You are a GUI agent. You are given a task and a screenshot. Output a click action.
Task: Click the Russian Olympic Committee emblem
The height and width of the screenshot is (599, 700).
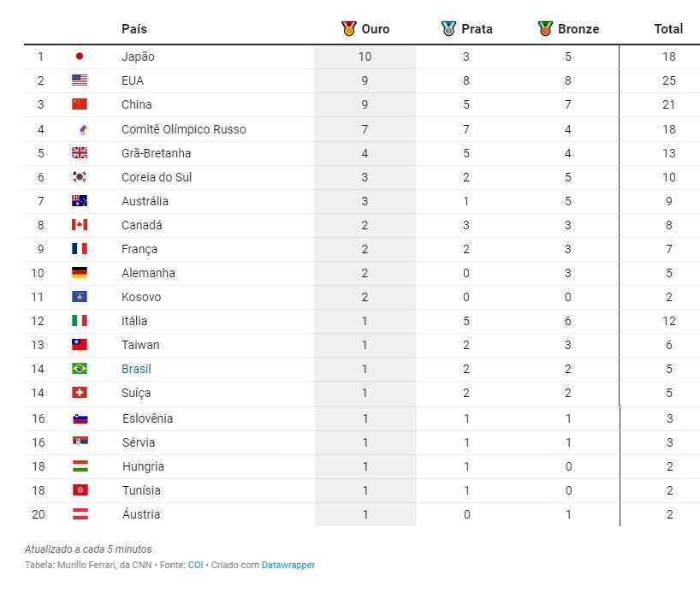[x=83, y=129]
